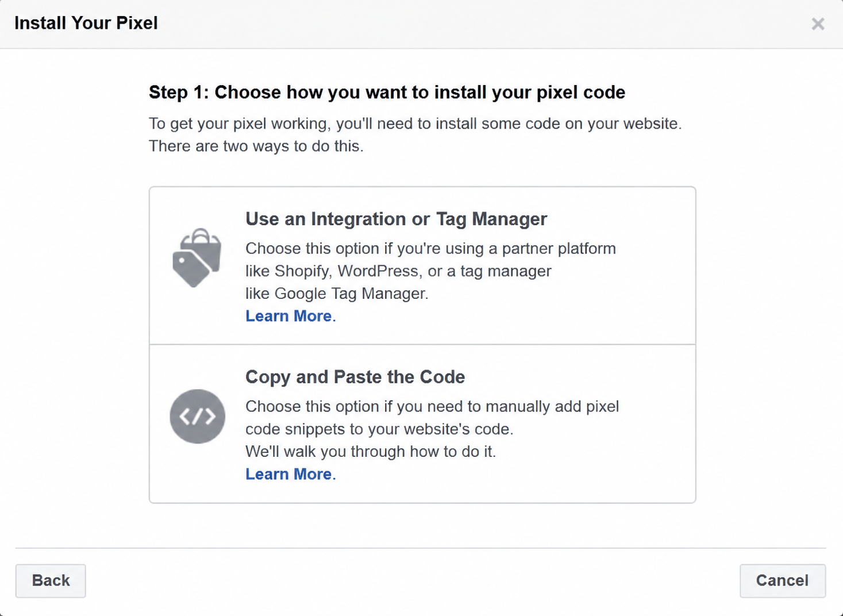Click the line mentioning Google Tag Manager
The height and width of the screenshot is (616, 843).
tap(337, 294)
